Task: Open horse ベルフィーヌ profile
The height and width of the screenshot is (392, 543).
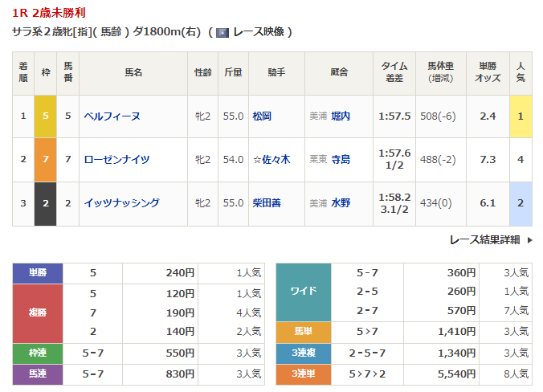Action: 112,116
